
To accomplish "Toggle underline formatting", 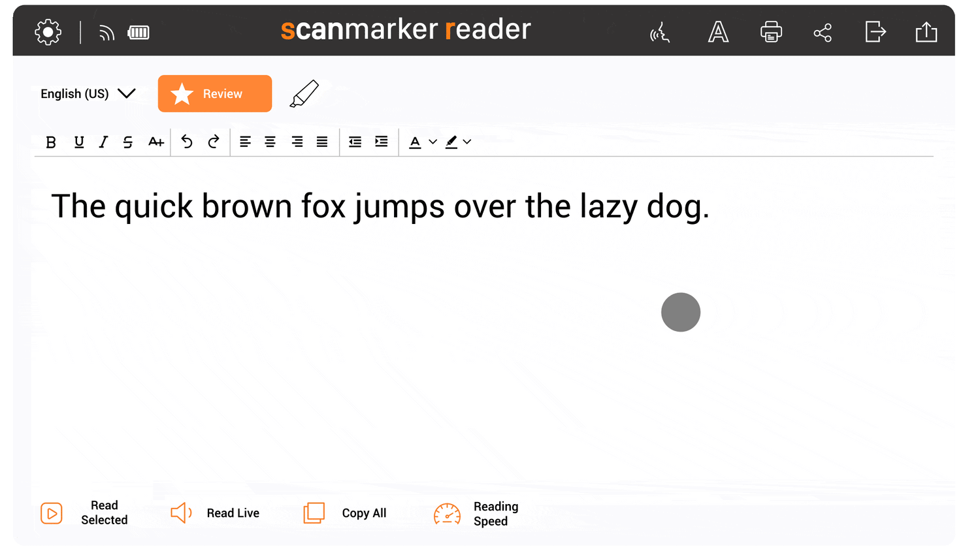I will click(x=79, y=142).
